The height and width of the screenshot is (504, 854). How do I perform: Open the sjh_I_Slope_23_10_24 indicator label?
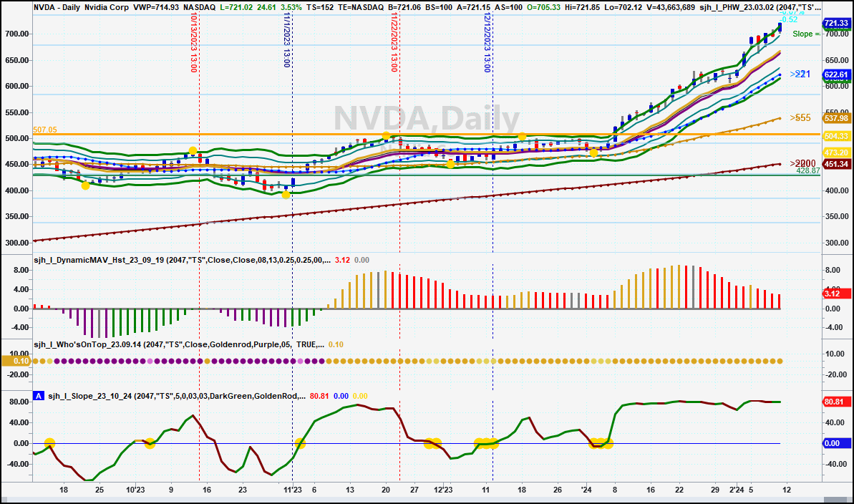(177, 396)
